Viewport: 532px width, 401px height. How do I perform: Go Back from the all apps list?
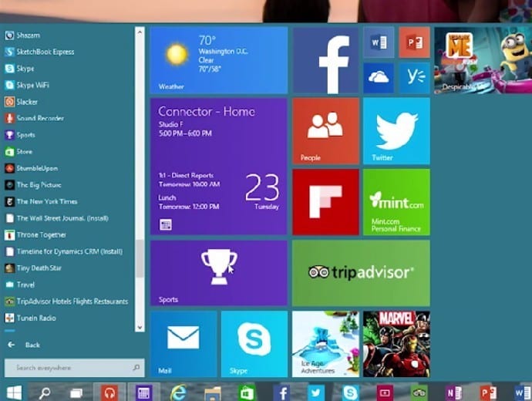pos(24,345)
